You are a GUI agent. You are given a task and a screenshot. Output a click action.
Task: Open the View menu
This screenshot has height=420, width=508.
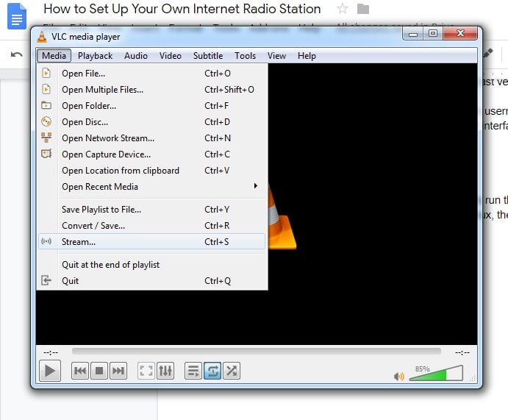[276, 56]
